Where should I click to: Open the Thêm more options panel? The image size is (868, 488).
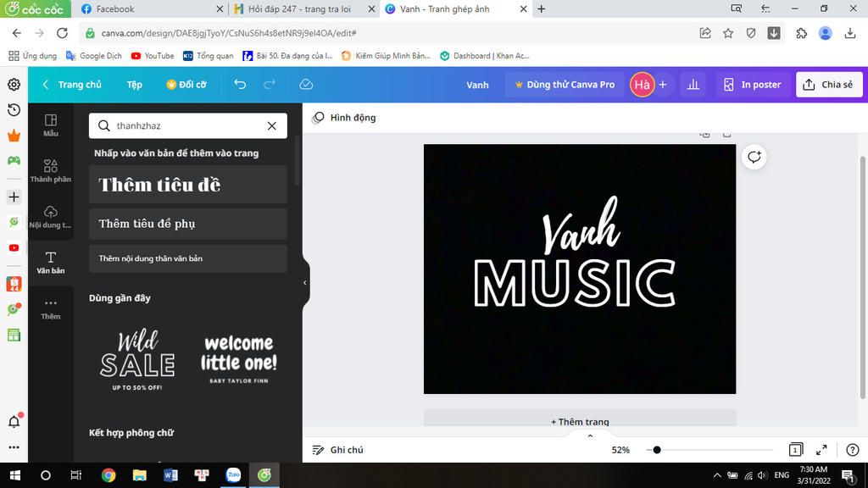[x=50, y=308]
